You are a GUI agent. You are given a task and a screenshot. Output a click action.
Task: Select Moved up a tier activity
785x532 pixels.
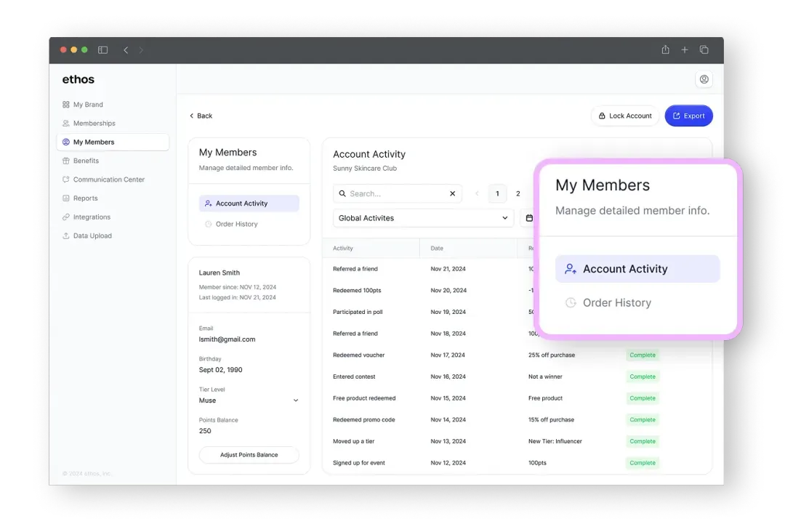[353, 441]
